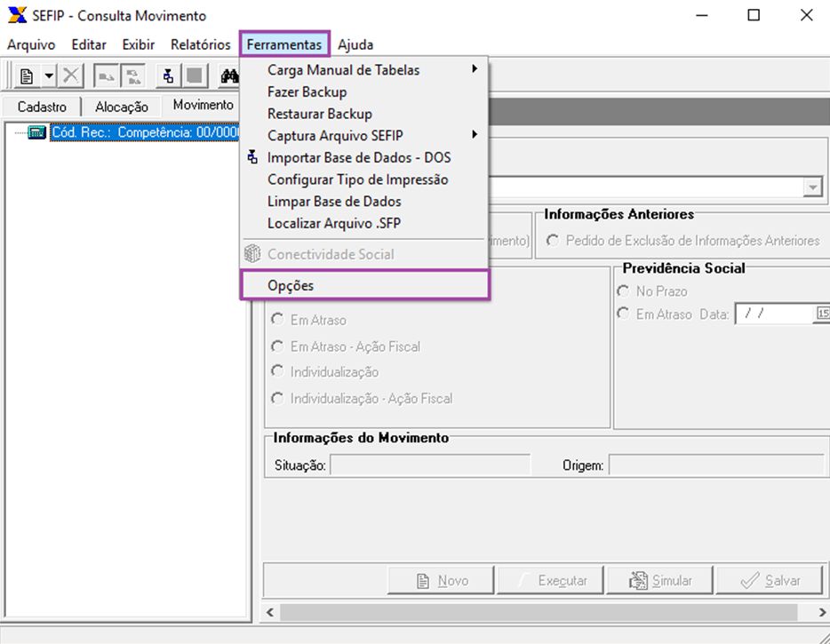Click the calculator icon in tree
The width and height of the screenshot is (830, 644).
(x=36, y=131)
